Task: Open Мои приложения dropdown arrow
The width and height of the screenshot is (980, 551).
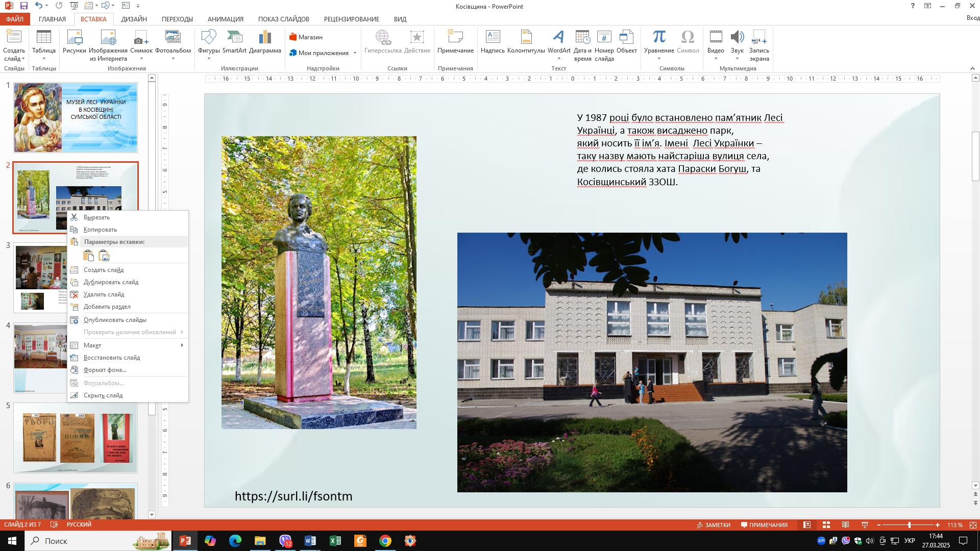Action: (355, 53)
